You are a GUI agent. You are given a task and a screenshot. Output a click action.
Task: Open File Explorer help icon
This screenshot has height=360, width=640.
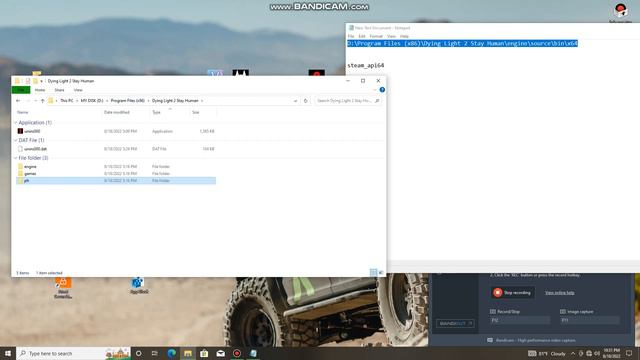pyautogui.click(x=382, y=90)
